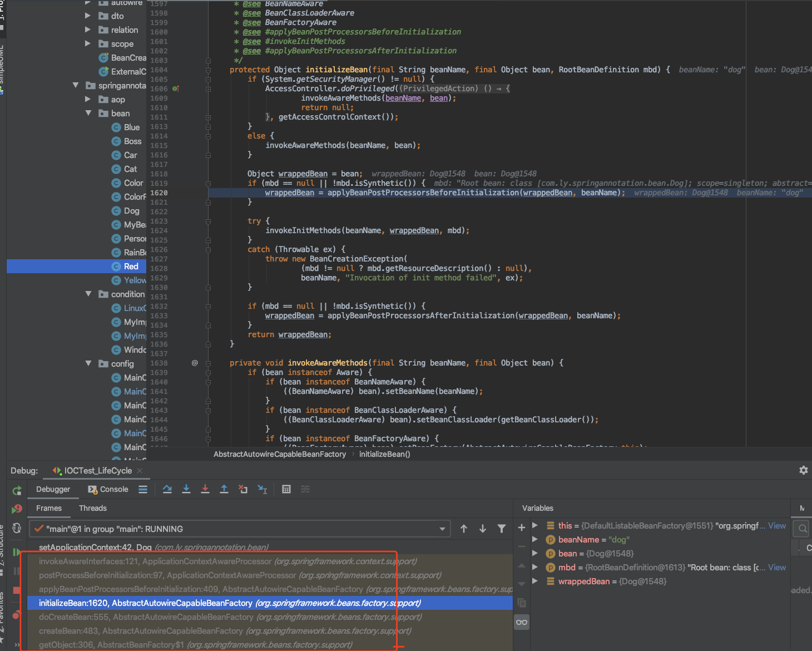812x651 pixels.
Task: Click the Resume Program icon
Action: (17, 552)
